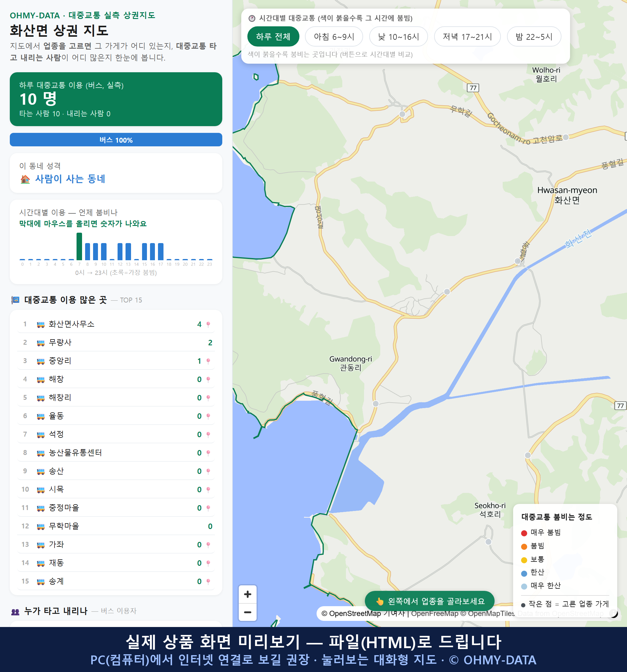Click the house icon by 사람이 사는 동네
This screenshot has height=672, width=627.
click(25, 179)
